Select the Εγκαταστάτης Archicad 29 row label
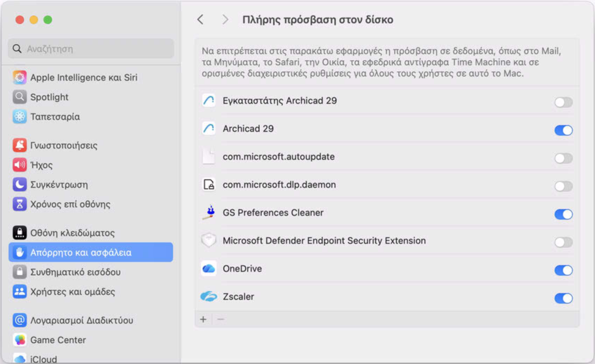 coord(280,101)
